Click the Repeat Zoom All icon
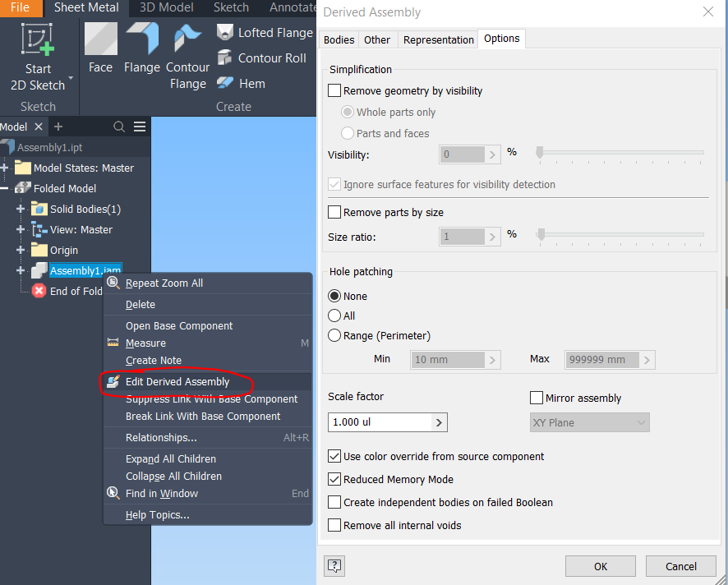This screenshot has height=585, width=728. click(113, 283)
